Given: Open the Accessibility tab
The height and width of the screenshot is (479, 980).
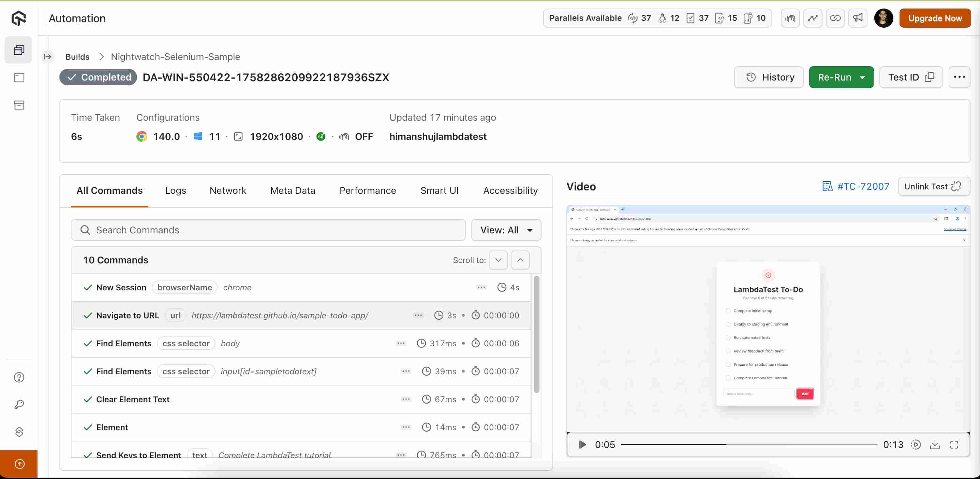Looking at the screenshot, I should pyautogui.click(x=510, y=190).
